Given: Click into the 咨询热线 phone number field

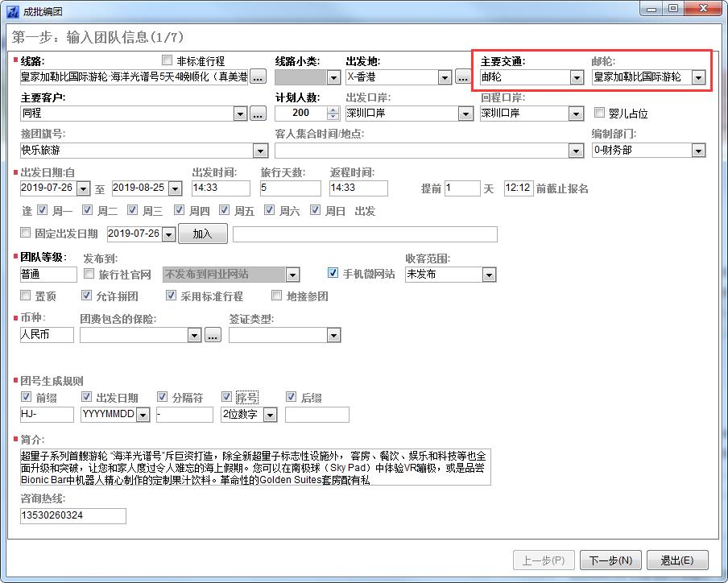Looking at the screenshot, I should 72,515.
